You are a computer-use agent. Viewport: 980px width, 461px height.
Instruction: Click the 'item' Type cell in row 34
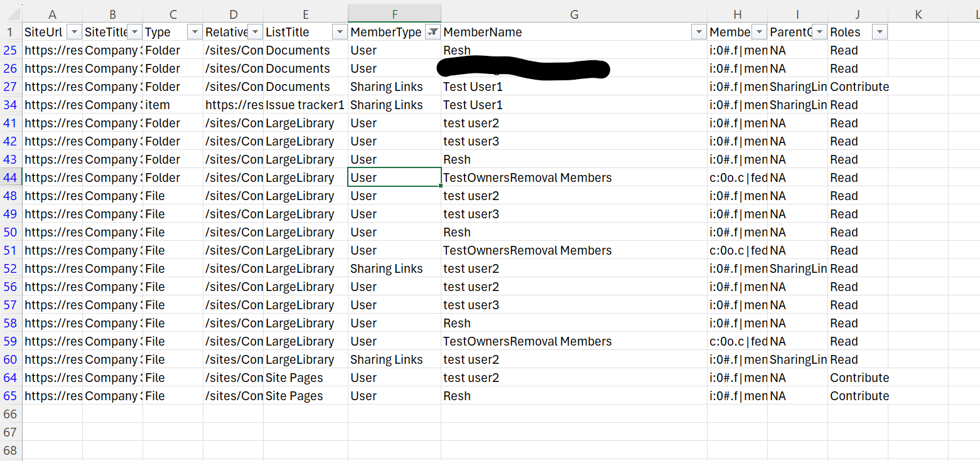coord(173,105)
